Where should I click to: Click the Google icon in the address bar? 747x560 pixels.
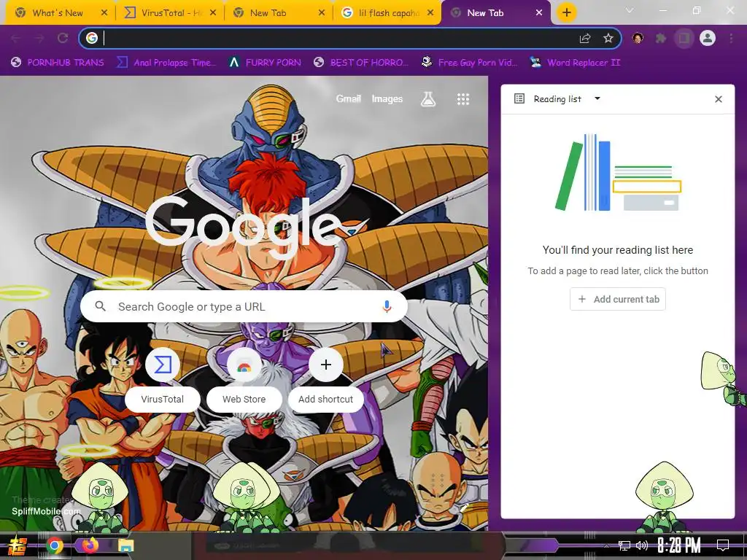[92, 38]
